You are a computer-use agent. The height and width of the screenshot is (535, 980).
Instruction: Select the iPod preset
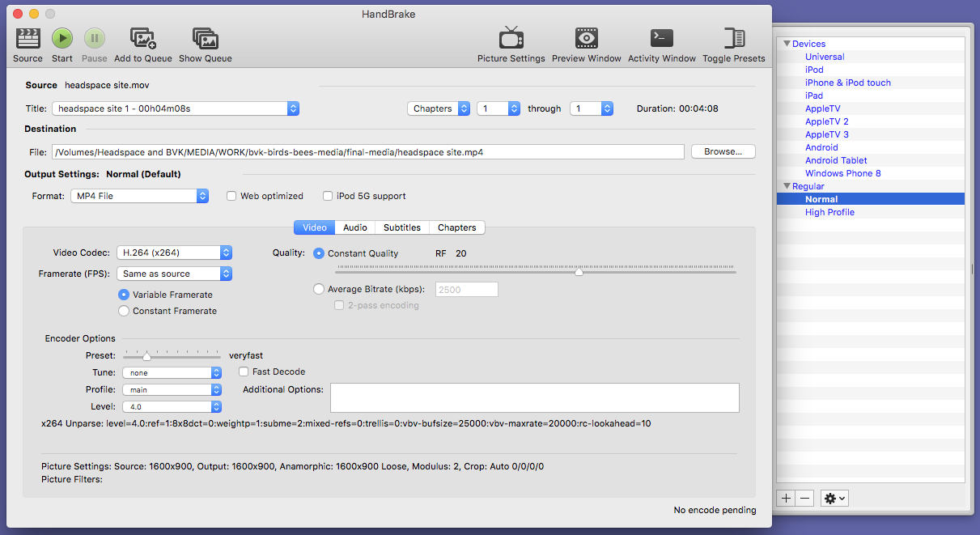(x=814, y=70)
